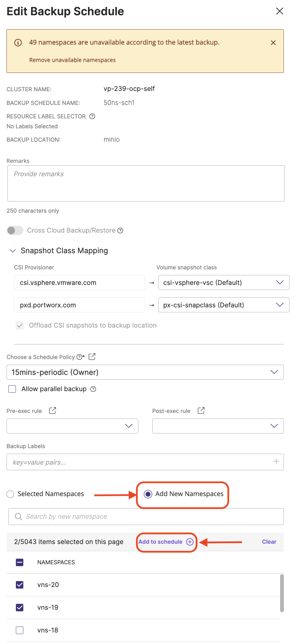
Task: Click the Cross Cloud Backup/Restore help icon
Action: click(120, 230)
